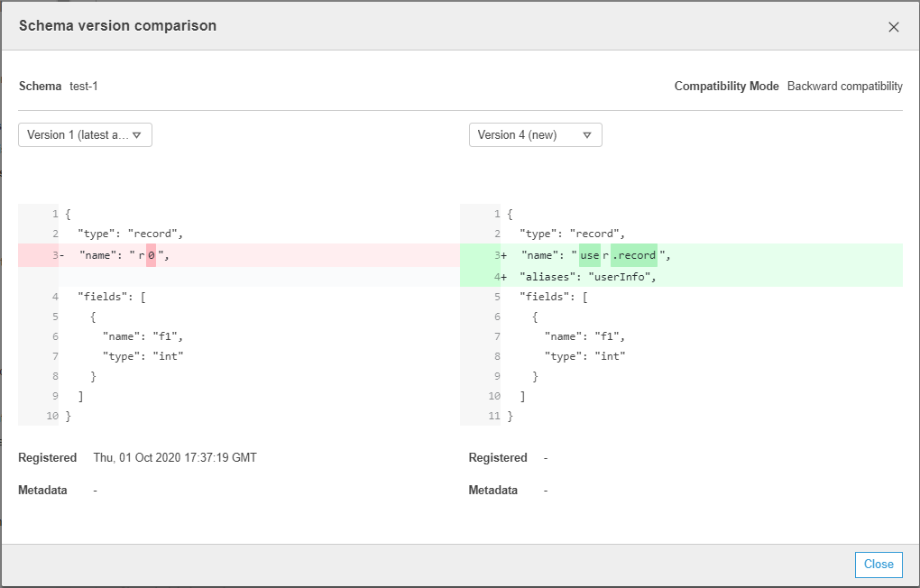Viewport: 920px width, 588px height.
Task: Select the red-highlighted "0" in the removed name
Action: [x=152, y=256]
